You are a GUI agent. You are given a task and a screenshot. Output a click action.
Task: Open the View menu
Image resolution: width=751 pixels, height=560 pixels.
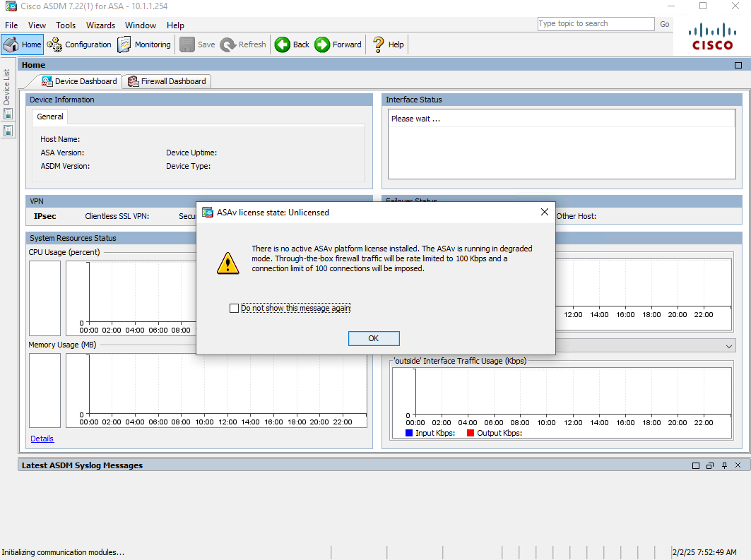(x=37, y=25)
